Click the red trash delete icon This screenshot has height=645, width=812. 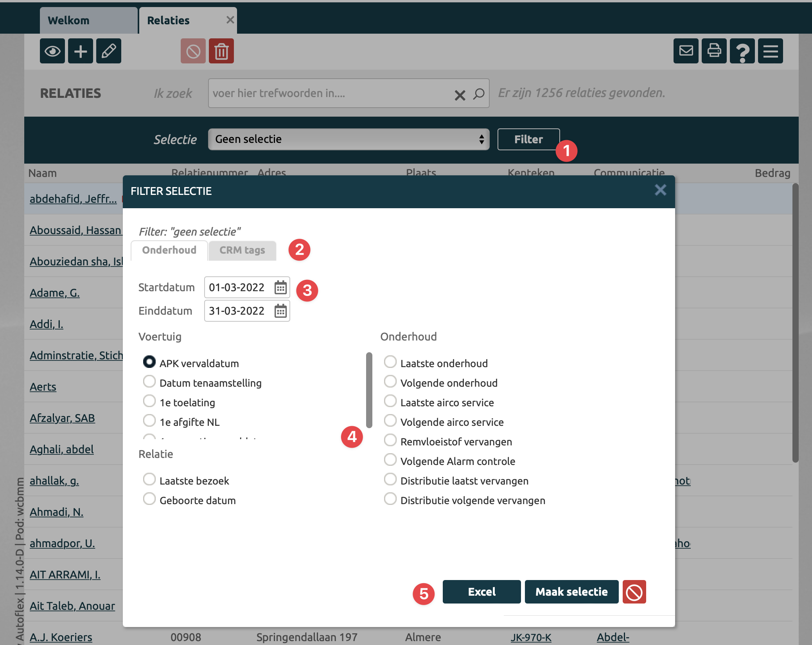[x=221, y=51]
